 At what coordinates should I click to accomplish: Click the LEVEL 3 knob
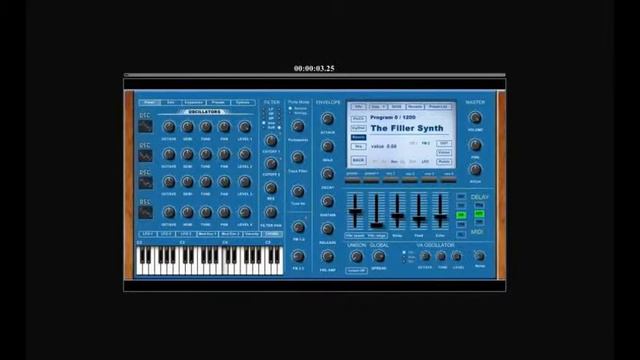coord(244,182)
